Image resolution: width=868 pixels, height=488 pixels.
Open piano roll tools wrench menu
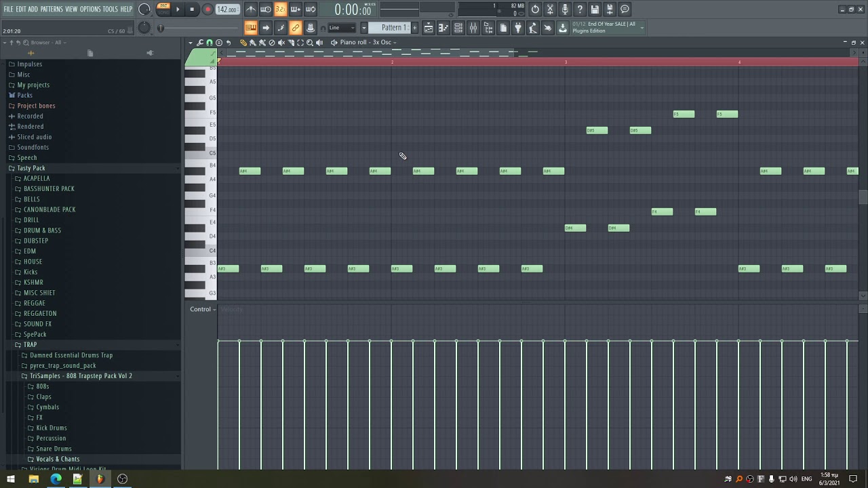200,43
